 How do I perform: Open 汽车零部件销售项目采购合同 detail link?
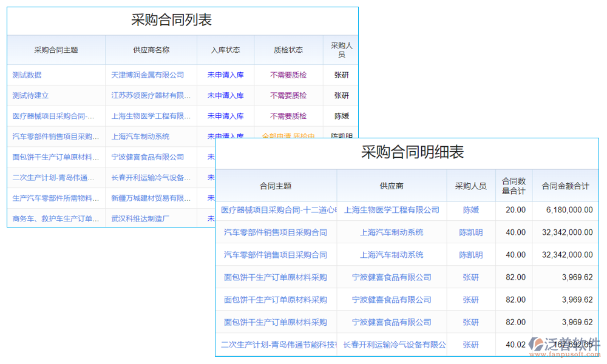point(277,232)
